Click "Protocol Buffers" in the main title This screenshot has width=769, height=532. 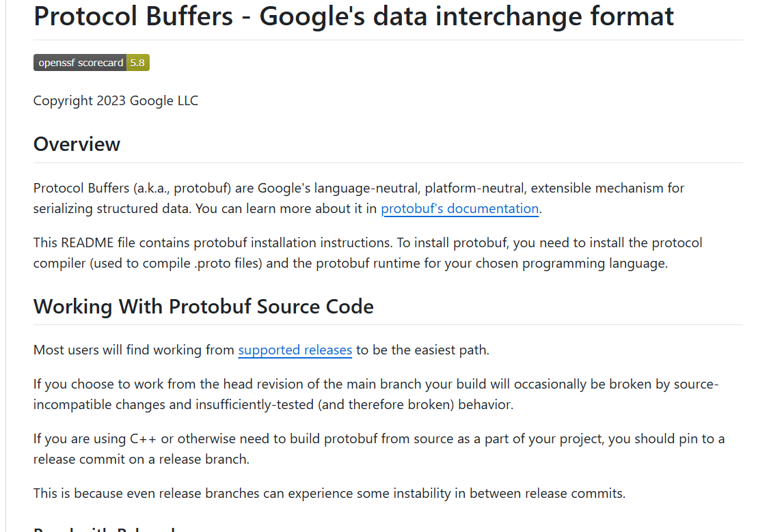133,16
